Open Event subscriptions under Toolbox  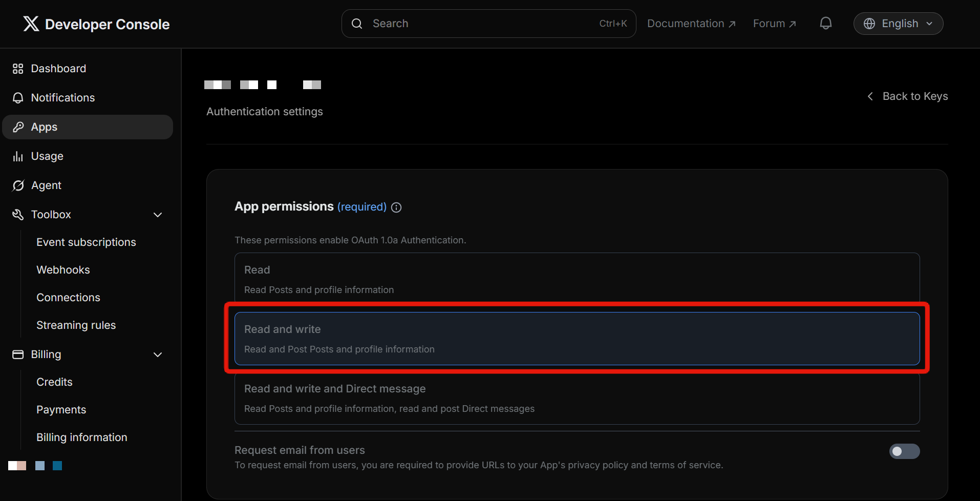point(86,242)
